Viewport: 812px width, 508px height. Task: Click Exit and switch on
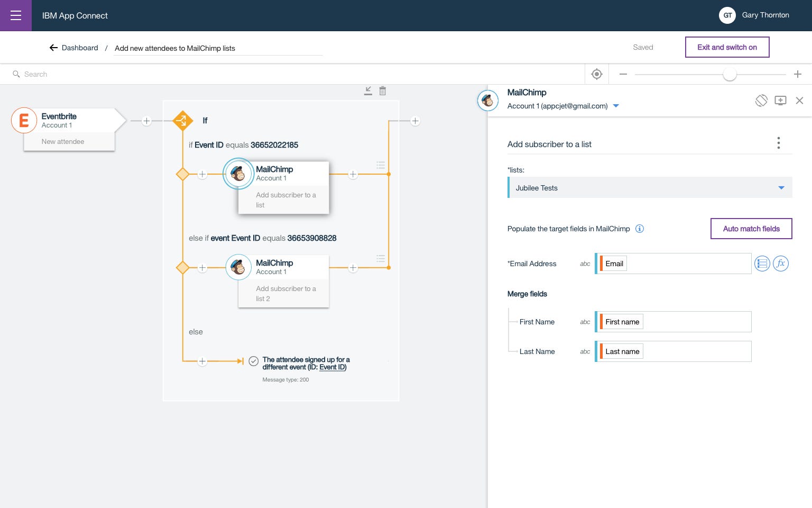pyautogui.click(x=727, y=47)
